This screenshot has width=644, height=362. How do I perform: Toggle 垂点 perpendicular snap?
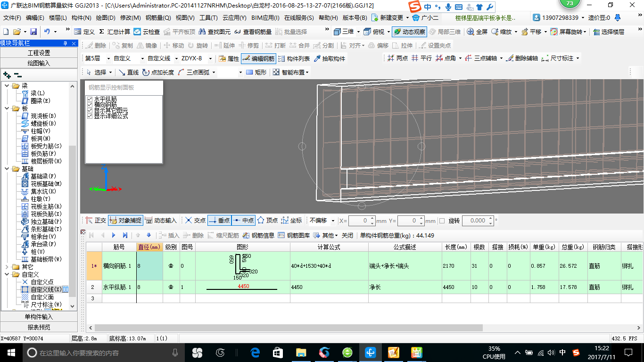tap(219, 220)
